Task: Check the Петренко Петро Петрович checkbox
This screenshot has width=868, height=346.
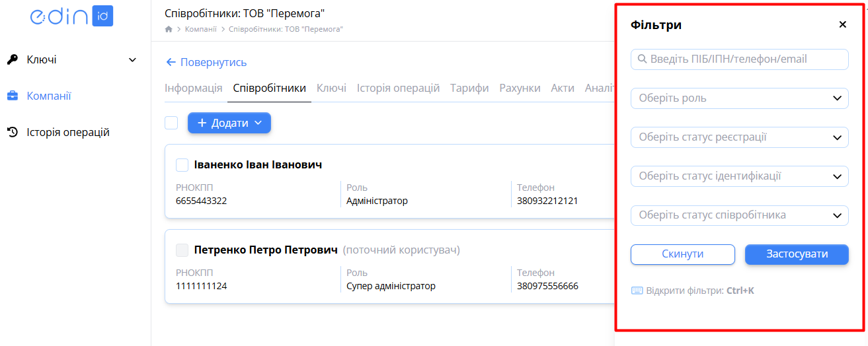Action: 182,250
